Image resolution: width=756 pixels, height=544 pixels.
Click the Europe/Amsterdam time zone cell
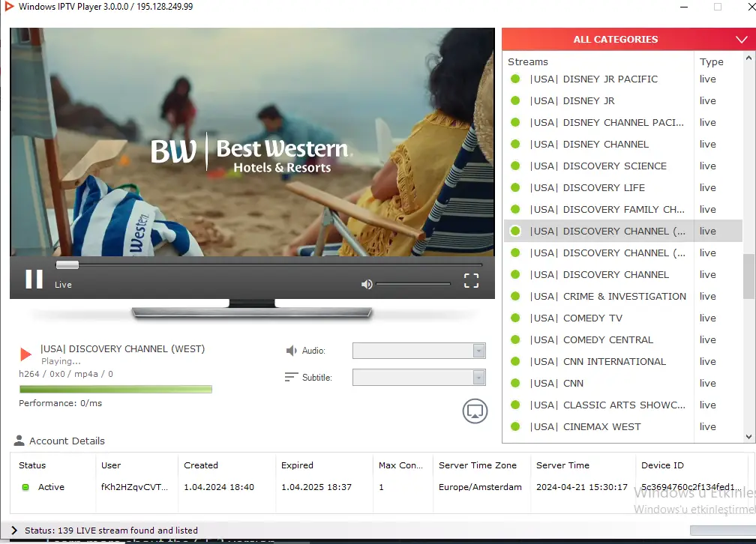(480, 487)
